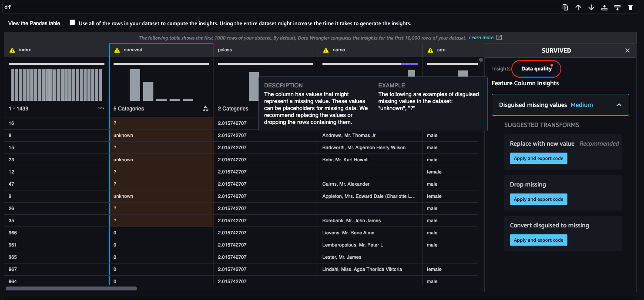
Task: Click the categorical data type icon under survived histogram
Action: (x=205, y=108)
